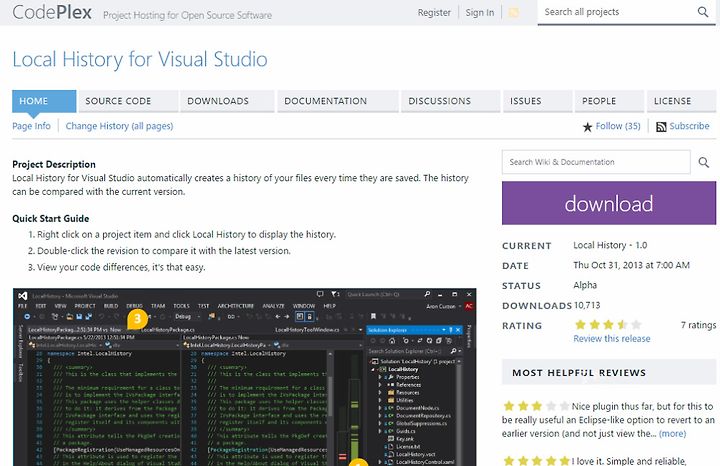View the ISSUES tab
720x466 pixels.
[538, 101]
